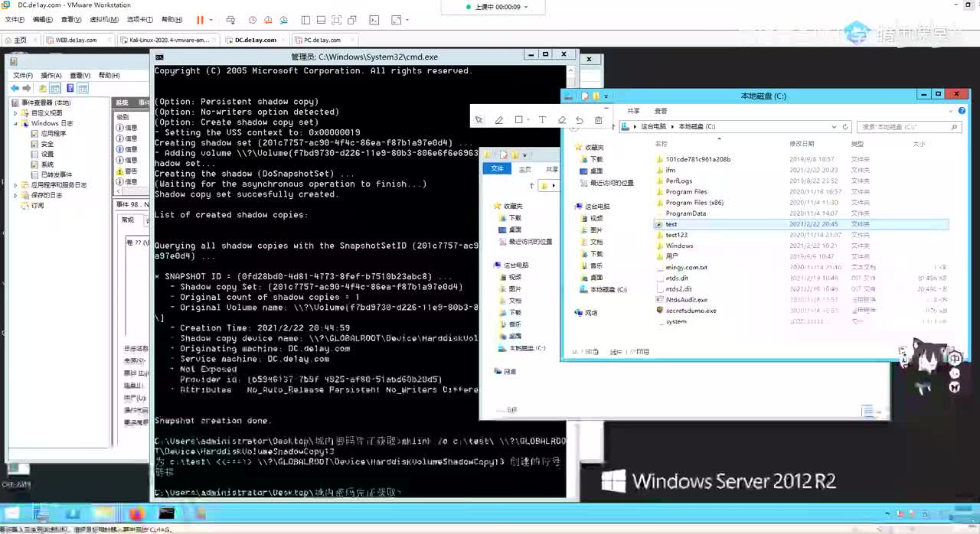Open the 查看(V) menu in VMware
This screenshot has width=980, height=534.
(71, 20)
